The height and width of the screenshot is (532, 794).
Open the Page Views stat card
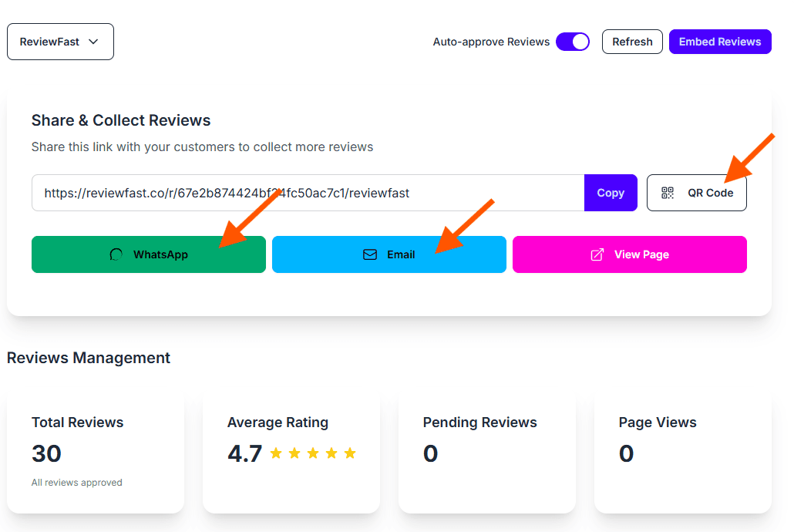pos(682,453)
